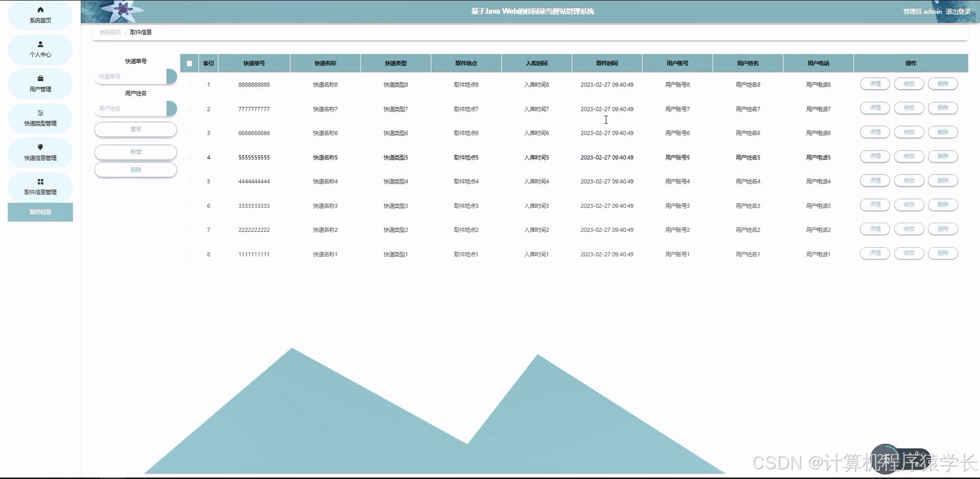Click search icon beside 快递单号 field
This screenshot has width=980, height=479.
[x=171, y=77]
